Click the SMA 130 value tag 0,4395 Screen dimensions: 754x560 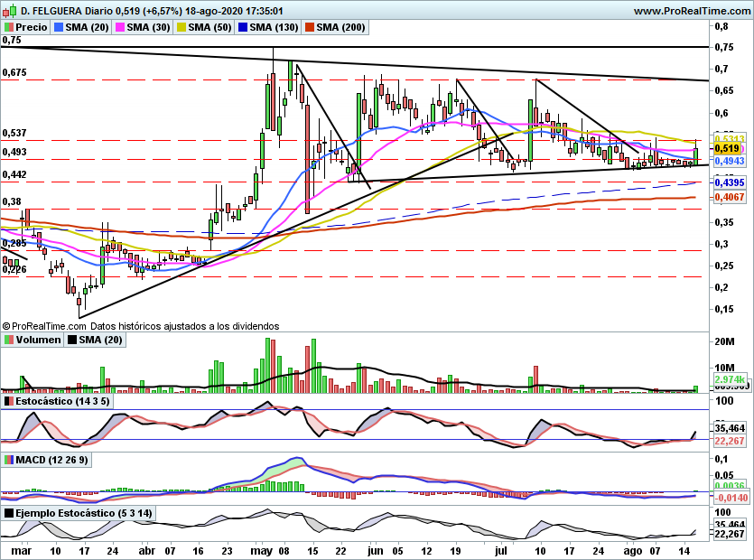730,182
